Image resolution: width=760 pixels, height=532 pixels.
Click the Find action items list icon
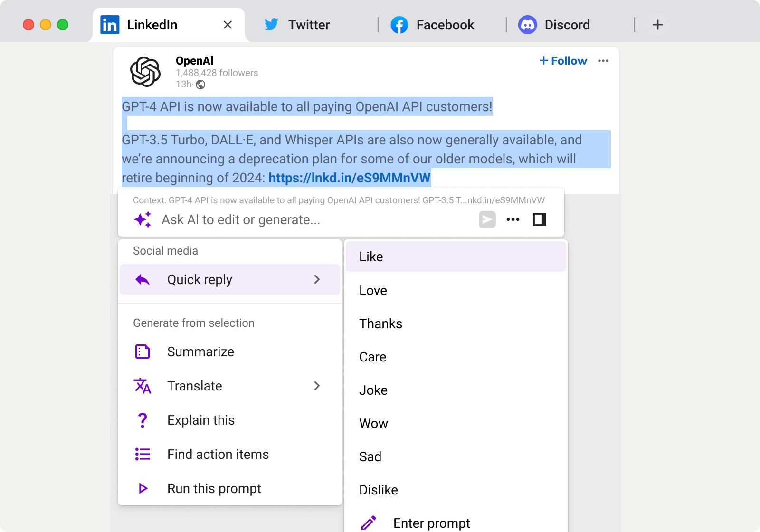pyautogui.click(x=142, y=455)
